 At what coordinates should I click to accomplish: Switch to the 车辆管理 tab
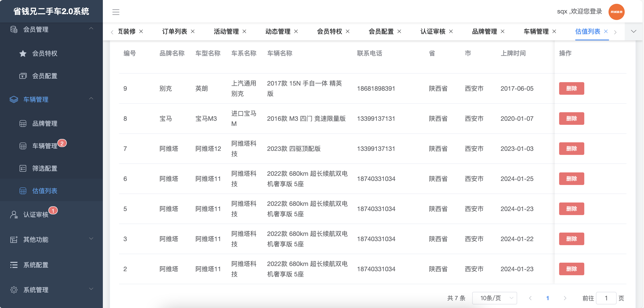pyautogui.click(x=536, y=31)
